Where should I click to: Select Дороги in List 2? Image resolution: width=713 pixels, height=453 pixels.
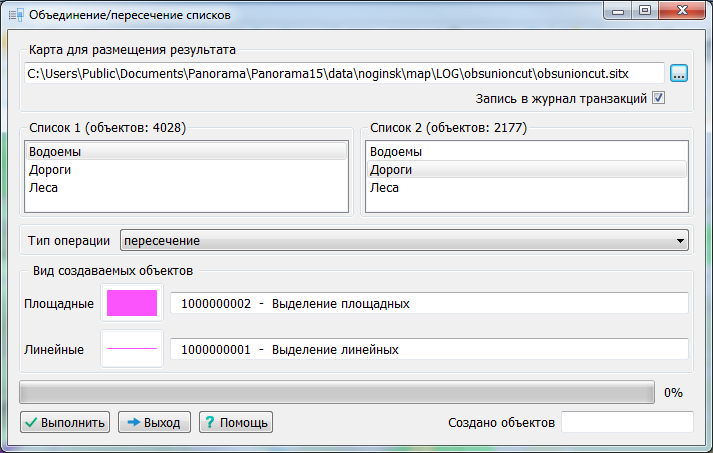(392, 170)
